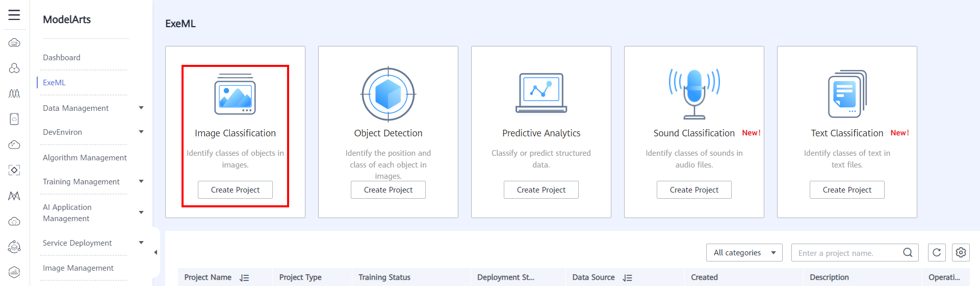Create an Object Detection project
This screenshot has width=980, height=286.
tap(388, 189)
